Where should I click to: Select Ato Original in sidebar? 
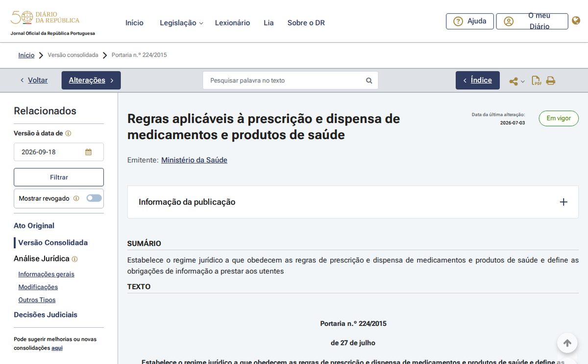(x=34, y=226)
